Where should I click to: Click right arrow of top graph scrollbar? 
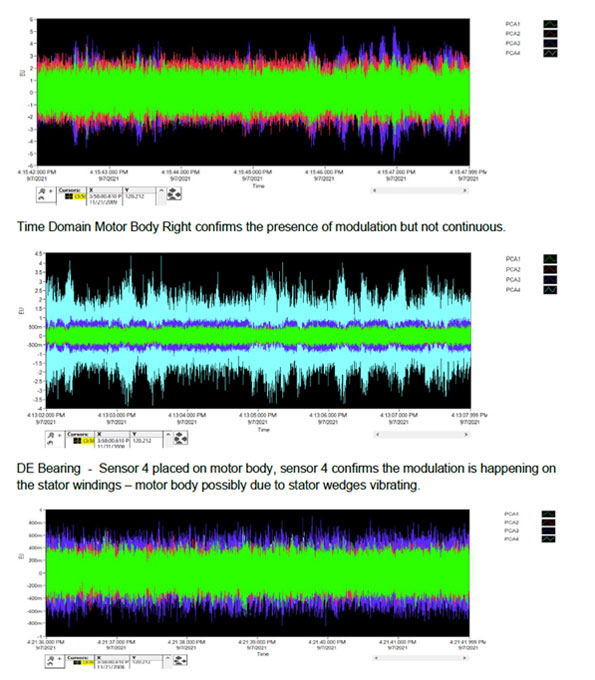coord(465,190)
